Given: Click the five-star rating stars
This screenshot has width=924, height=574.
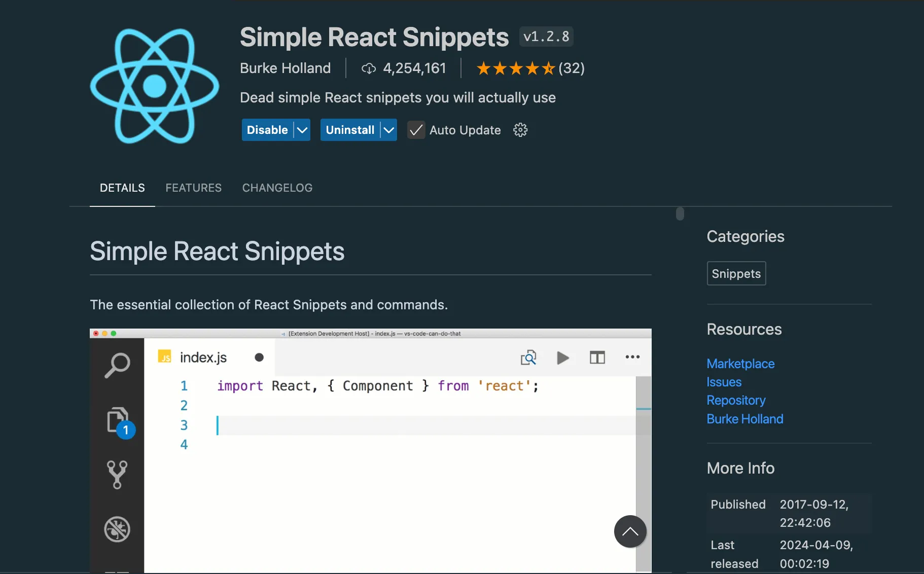Looking at the screenshot, I should pos(516,68).
